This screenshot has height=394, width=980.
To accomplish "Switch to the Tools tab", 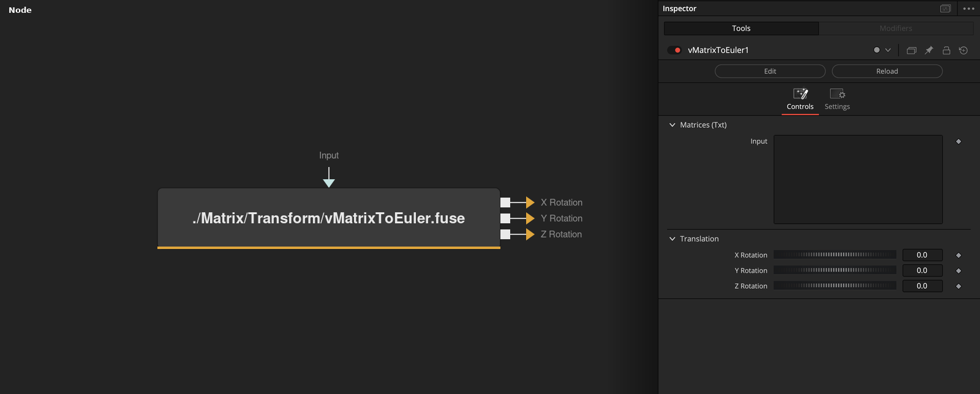I will (741, 28).
